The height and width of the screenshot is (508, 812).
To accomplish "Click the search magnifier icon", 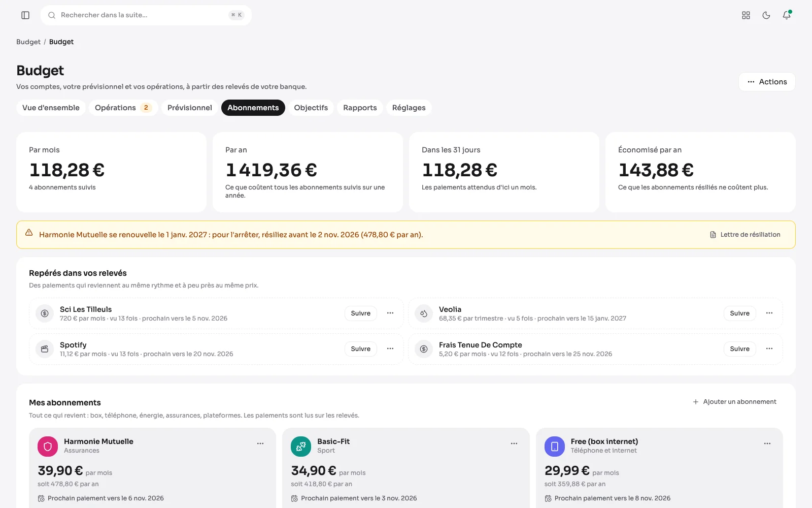I will [52, 15].
